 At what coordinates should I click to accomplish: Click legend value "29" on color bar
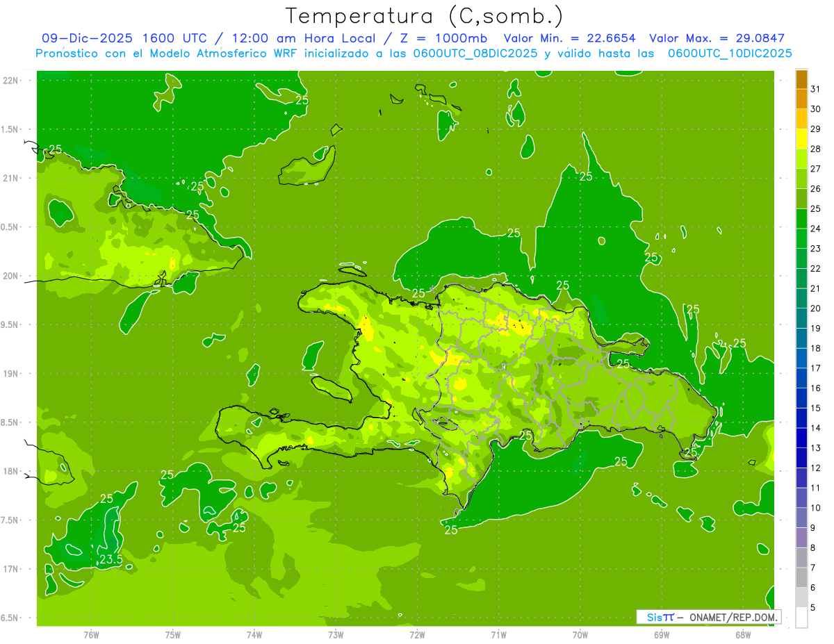816,129
